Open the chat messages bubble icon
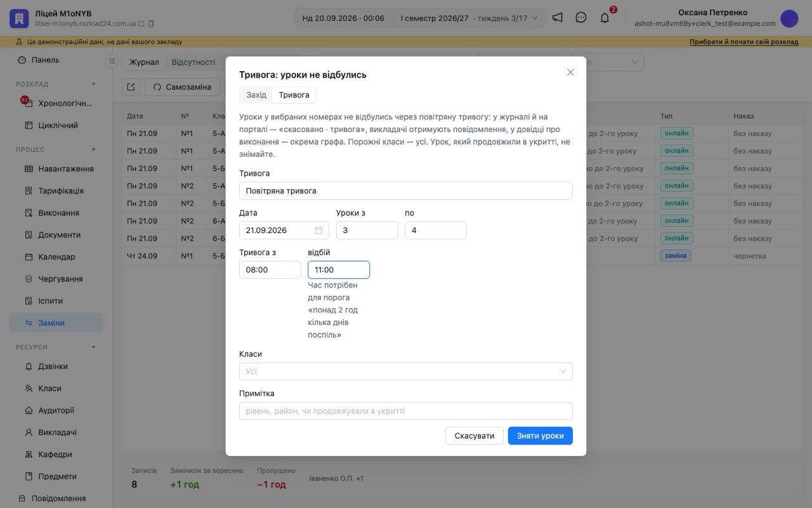The height and width of the screenshot is (508, 812). pos(581,18)
